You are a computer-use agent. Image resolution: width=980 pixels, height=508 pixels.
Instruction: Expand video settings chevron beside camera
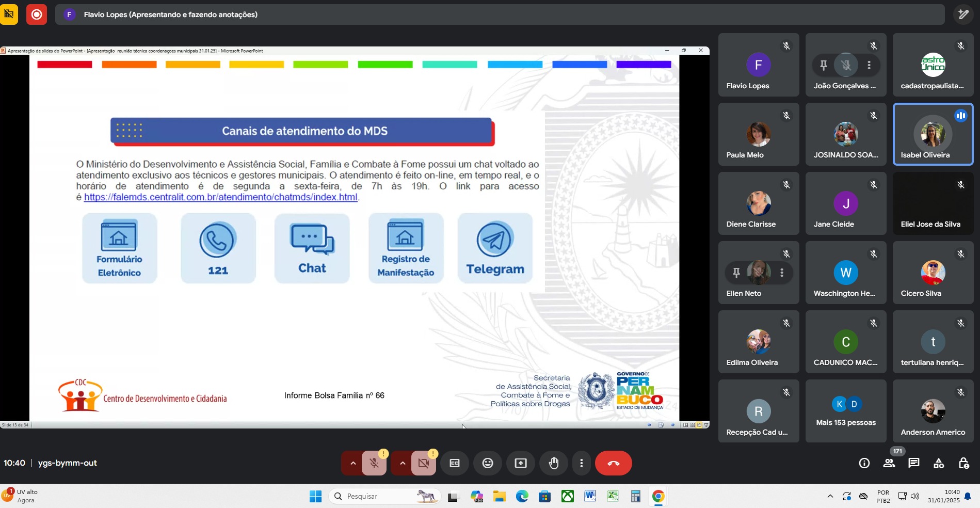(x=403, y=463)
